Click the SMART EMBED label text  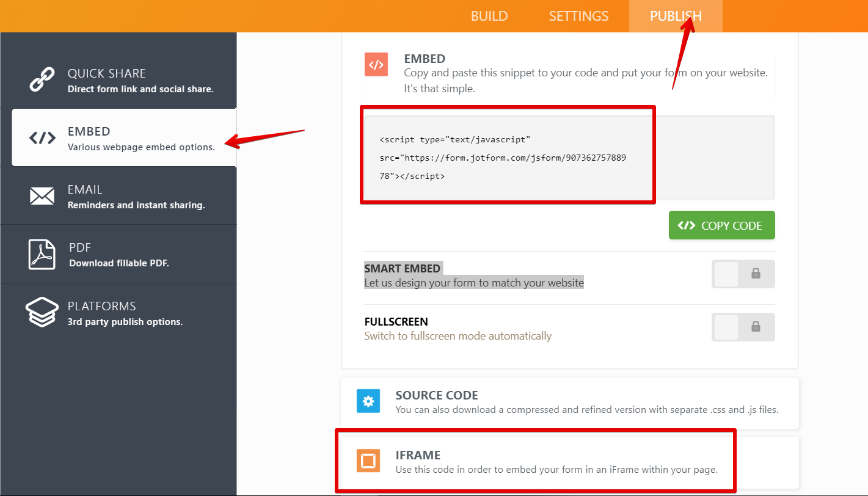tap(402, 268)
